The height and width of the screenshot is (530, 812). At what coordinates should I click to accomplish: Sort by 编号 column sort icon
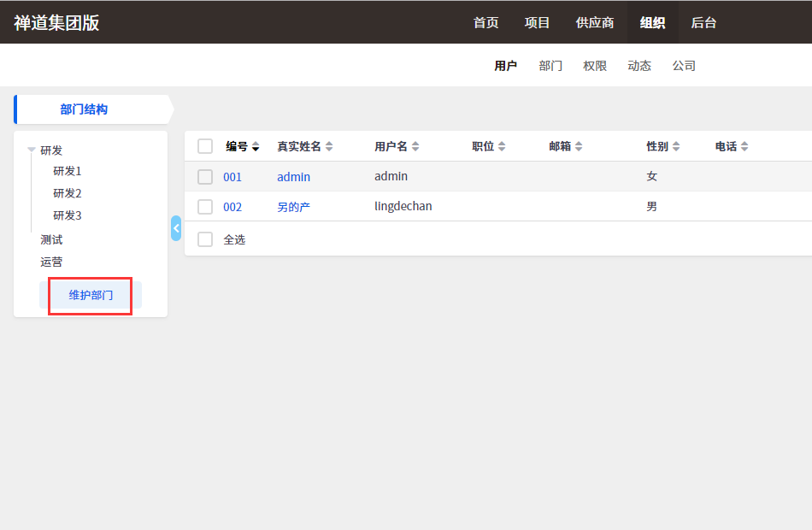255,147
